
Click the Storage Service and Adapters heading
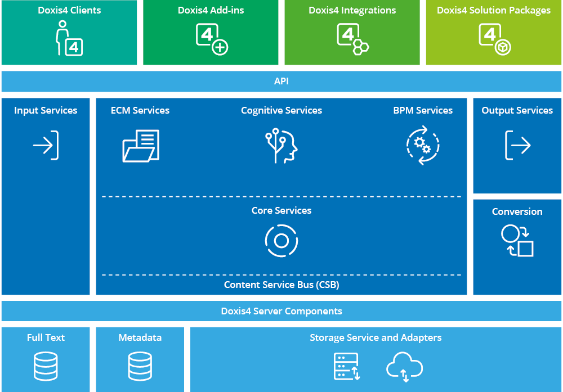point(376,337)
